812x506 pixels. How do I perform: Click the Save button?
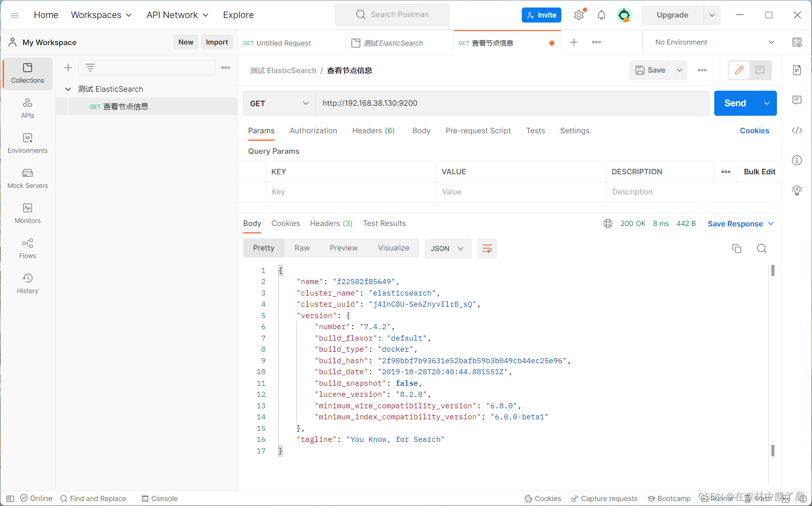(651, 70)
